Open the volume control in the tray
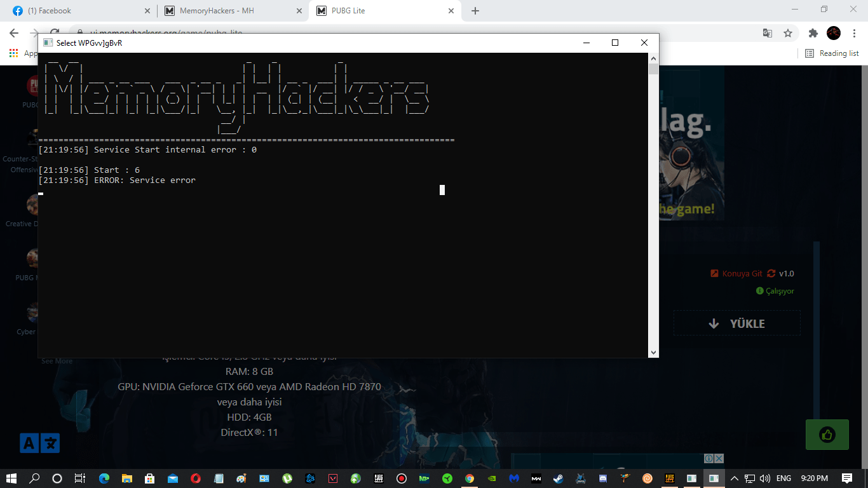The image size is (868, 488). point(764,478)
